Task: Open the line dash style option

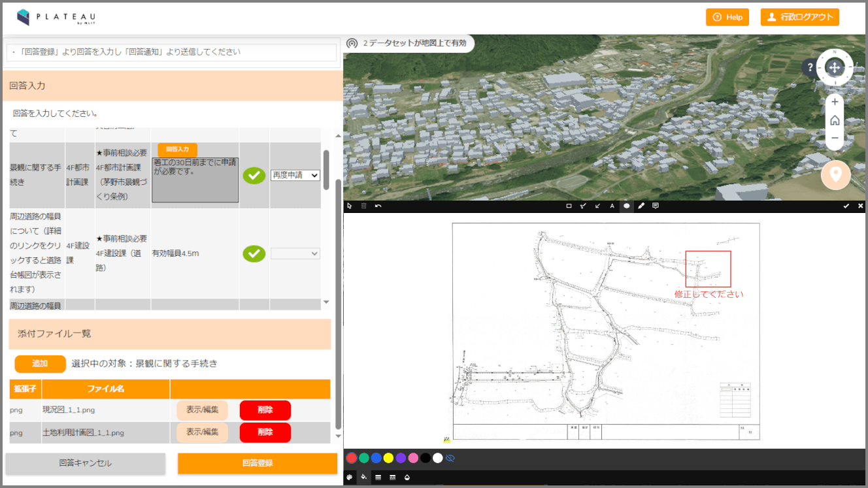Action: click(392, 478)
